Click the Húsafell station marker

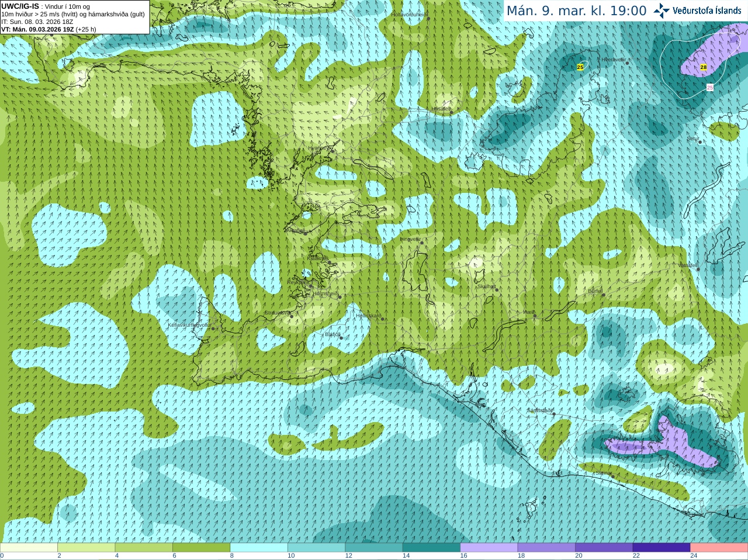point(452,112)
